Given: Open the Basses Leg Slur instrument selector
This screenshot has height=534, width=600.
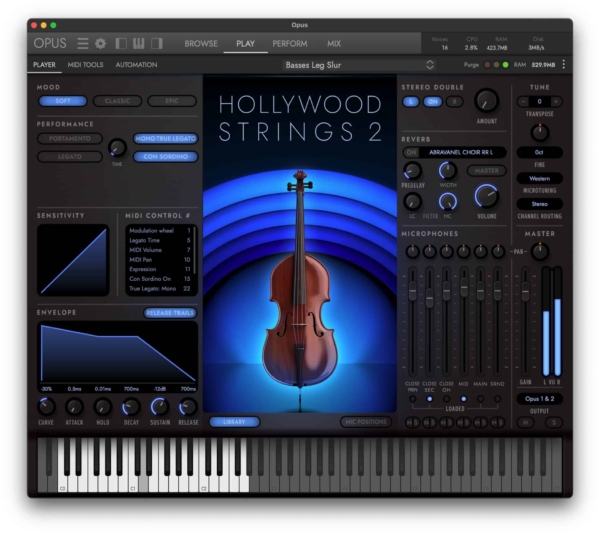Looking at the screenshot, I should click(x=359, y=65).
